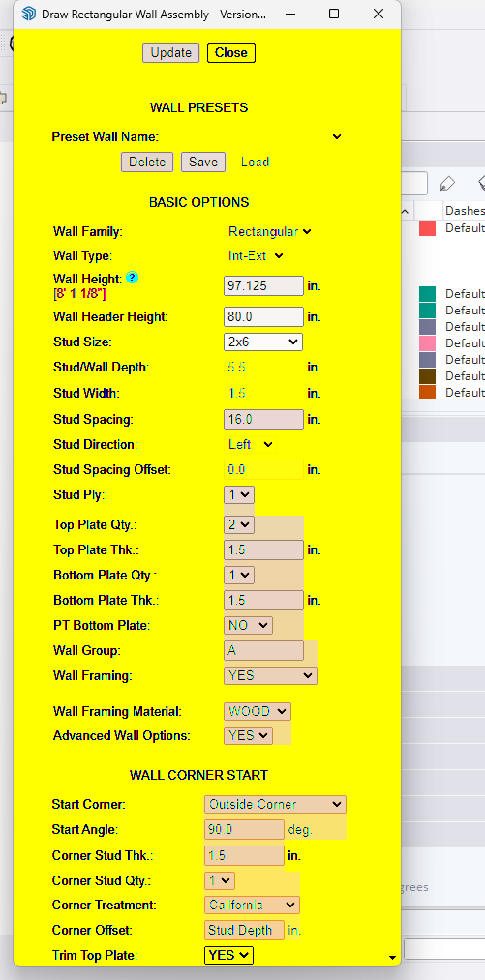The image size is (485, 980).
Task: Select the pencil icon in the right panel
Action: (x=447, y=183)
